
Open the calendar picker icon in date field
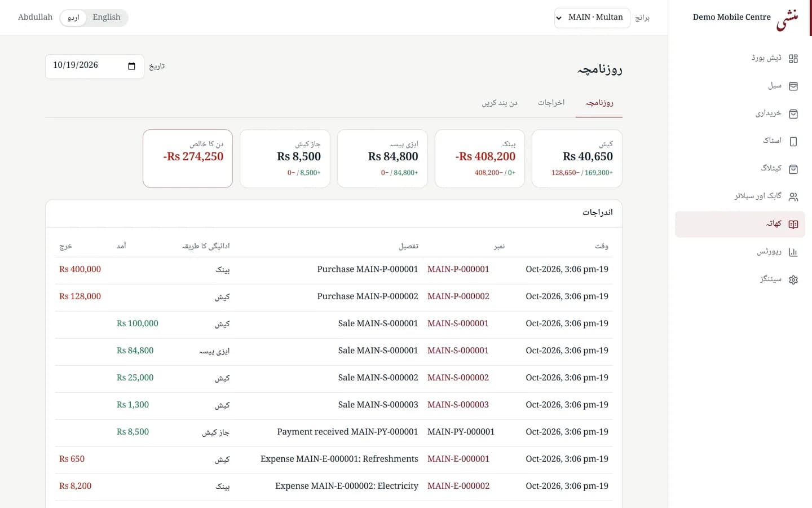pyautogui.click(x=131, y=66)
